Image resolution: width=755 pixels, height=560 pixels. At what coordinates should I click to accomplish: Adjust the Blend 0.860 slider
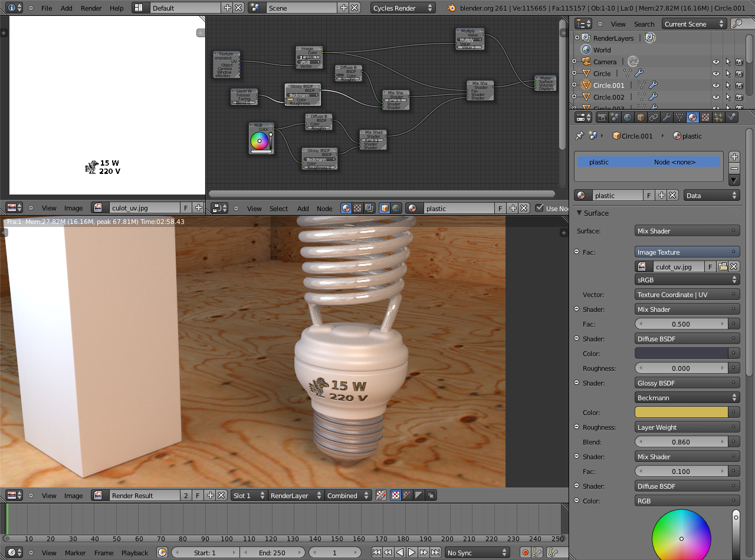682,442
